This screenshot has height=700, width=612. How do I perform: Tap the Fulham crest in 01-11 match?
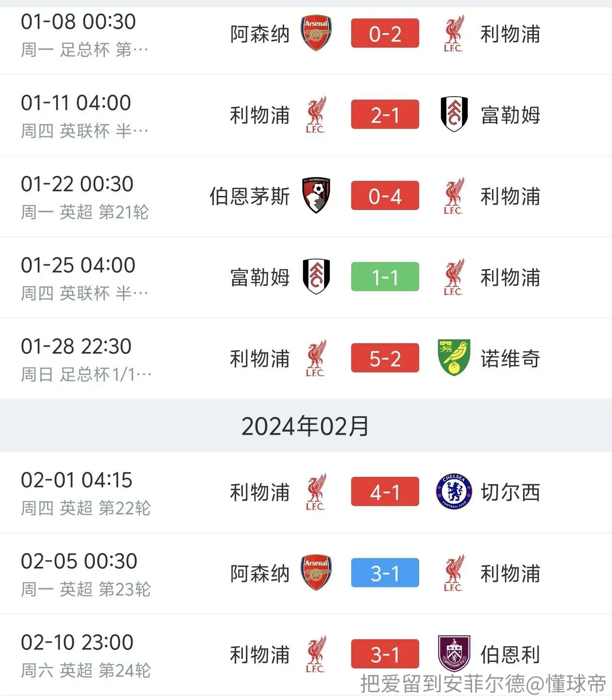tap(454, 114)
